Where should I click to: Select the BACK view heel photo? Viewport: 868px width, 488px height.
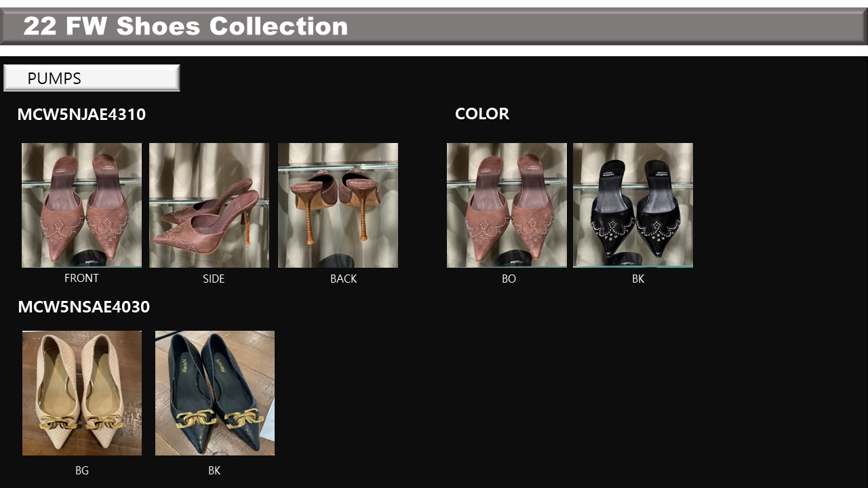point(338,205)
